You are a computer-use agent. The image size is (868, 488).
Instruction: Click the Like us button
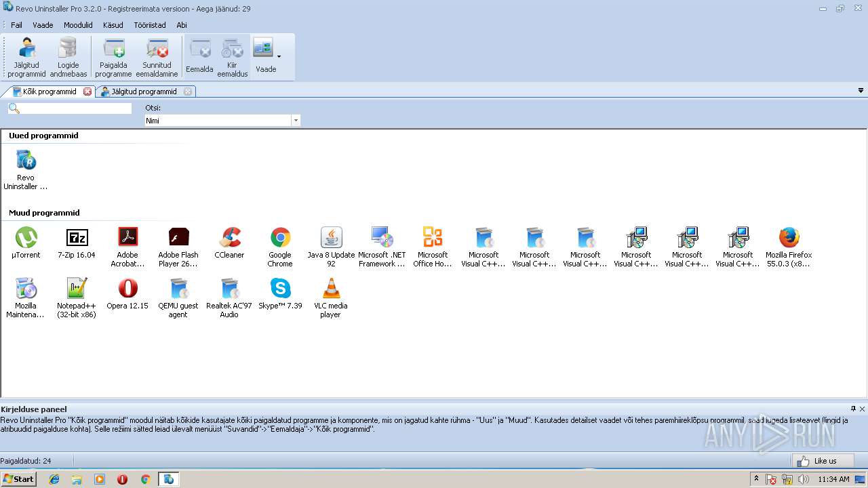[823, 461]
